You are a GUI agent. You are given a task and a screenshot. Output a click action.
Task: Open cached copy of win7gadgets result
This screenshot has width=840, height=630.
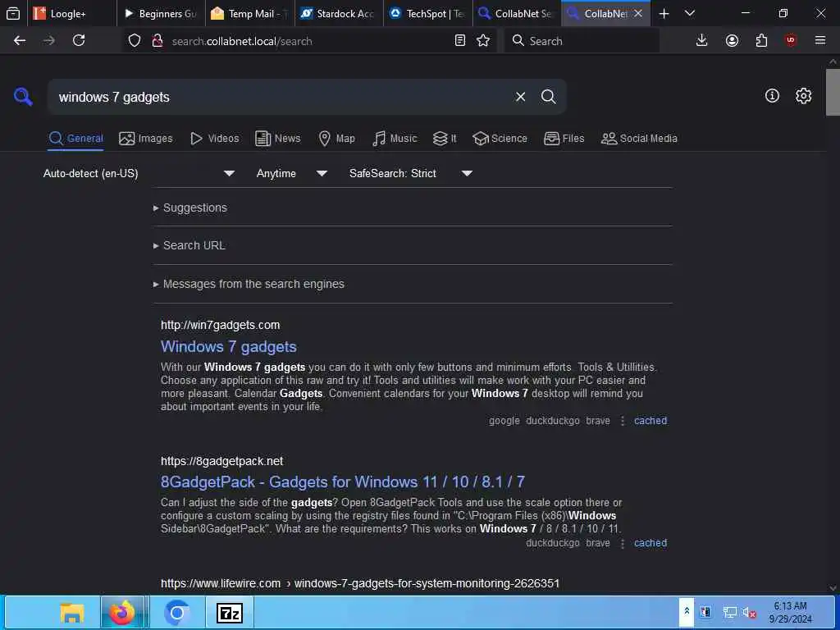(651, 421)
